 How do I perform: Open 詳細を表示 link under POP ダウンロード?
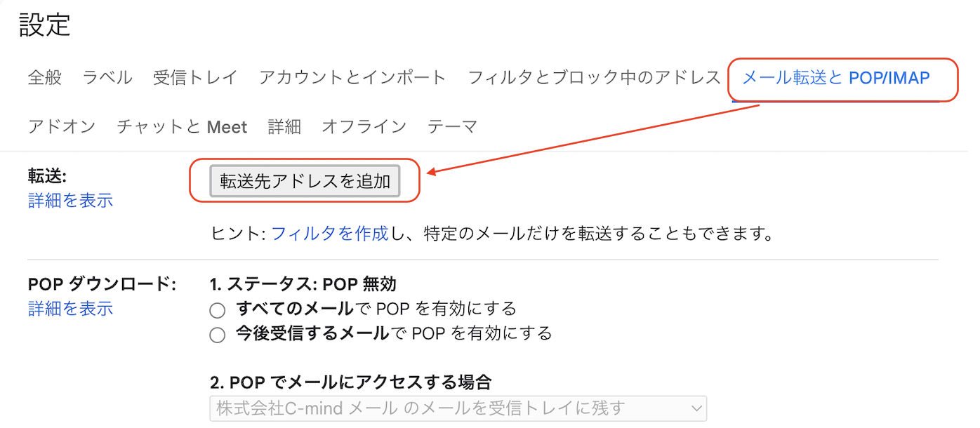pyautogui.click(x=70, y=308)
